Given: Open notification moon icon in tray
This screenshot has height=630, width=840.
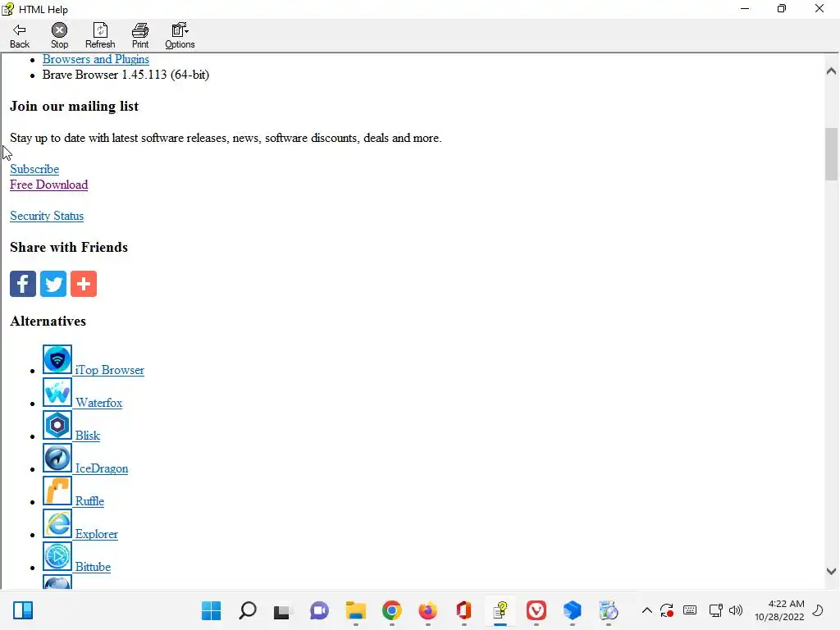Looking at the screenshot, I should (x=818, y=610).
